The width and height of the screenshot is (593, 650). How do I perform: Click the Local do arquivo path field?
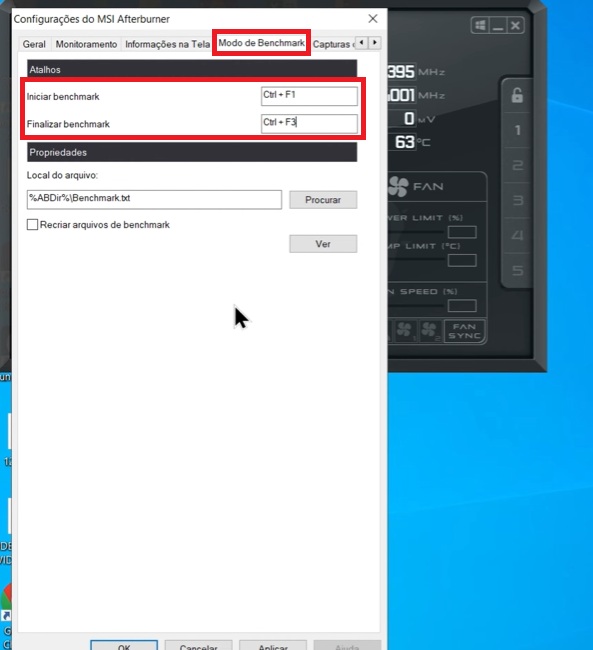154,199
